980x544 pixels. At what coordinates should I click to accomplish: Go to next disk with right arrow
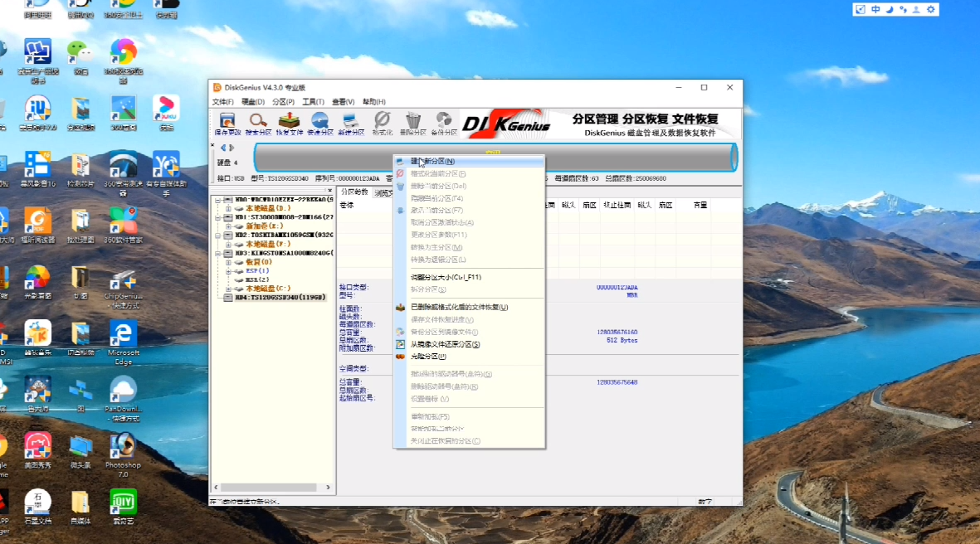tap(232, 148)
